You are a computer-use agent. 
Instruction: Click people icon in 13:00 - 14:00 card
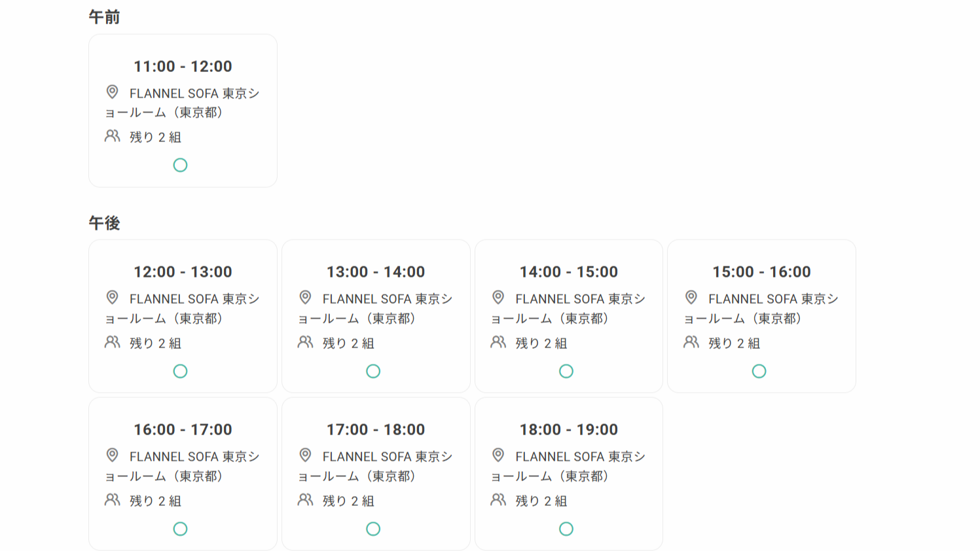(306, 342)
